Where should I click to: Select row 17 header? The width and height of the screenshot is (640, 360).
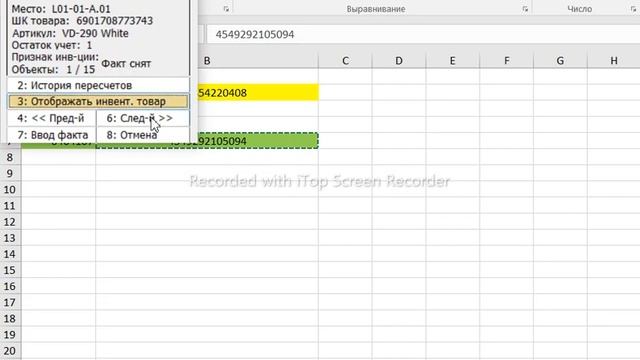click(10, 302)
